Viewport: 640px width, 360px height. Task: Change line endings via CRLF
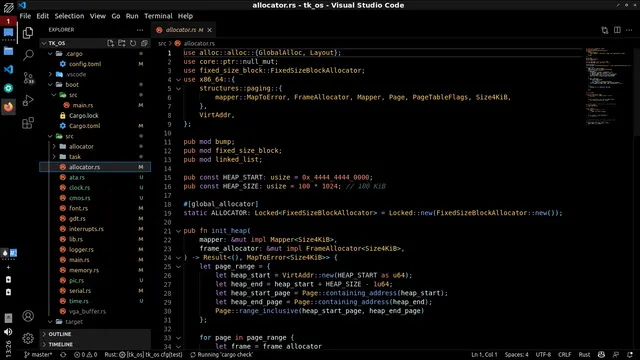[564, 355]
